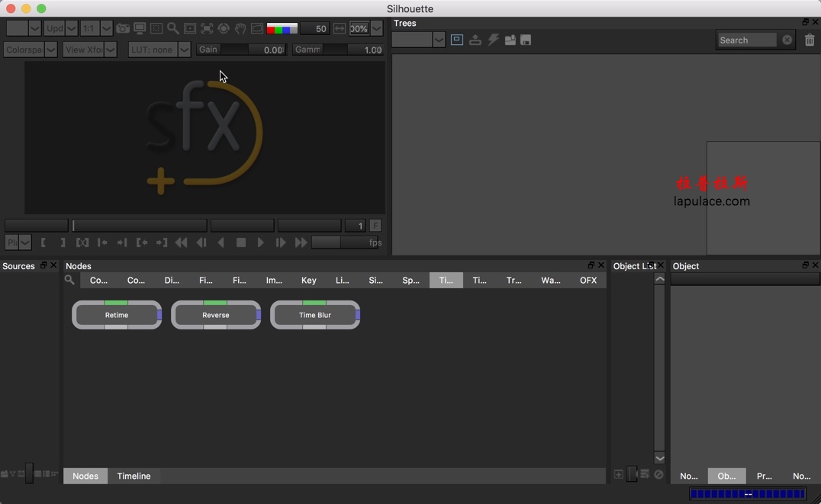821x504 pixels.
Task: Toggle the region of interest dotted-box icon
Action: pyautogui.click(x=156, y=29)
